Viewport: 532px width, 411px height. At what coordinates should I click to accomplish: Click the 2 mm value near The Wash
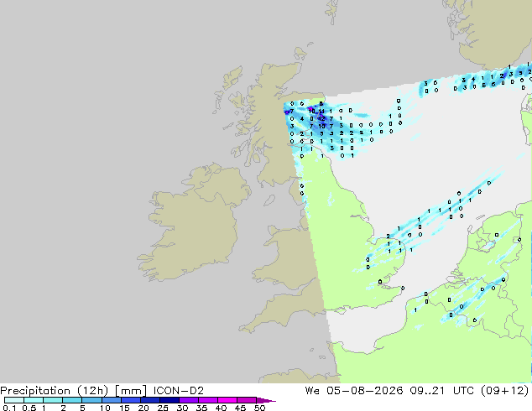[x=388, y=236]
